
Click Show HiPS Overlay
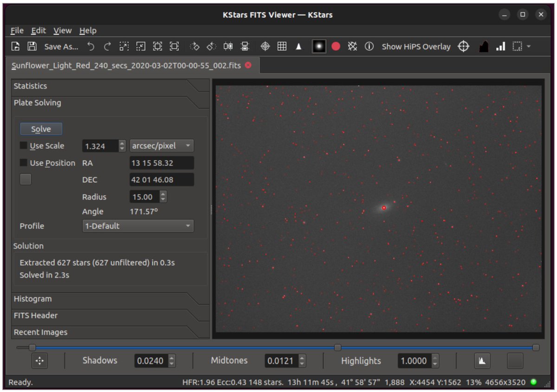tap(416, 46)
